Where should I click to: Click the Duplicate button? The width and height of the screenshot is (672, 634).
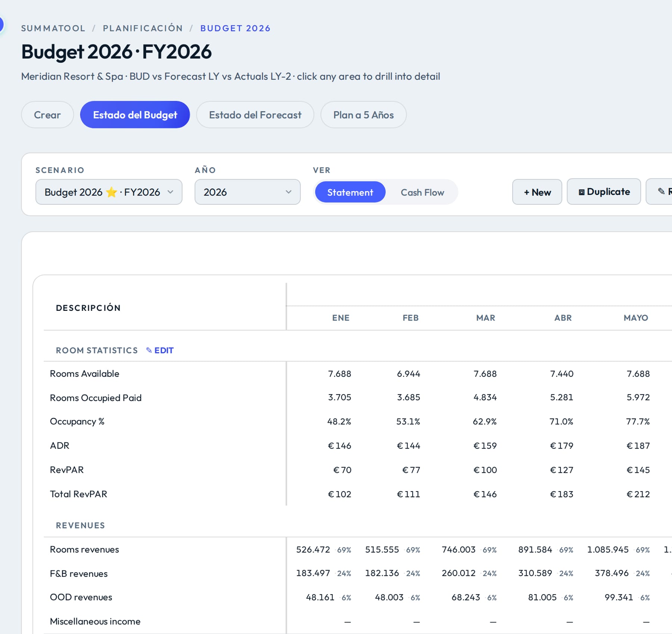click(x=604, y=191)
